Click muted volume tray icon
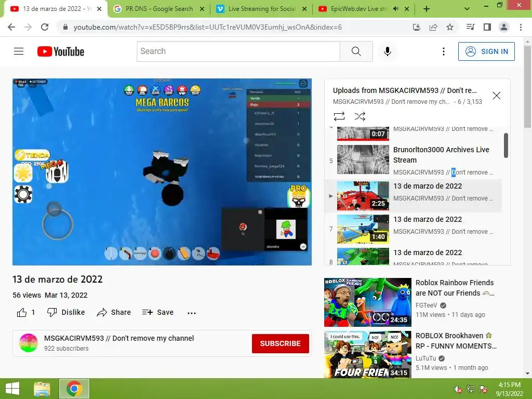The height and width of the screenshot is (399, 532). pos(458,389)
